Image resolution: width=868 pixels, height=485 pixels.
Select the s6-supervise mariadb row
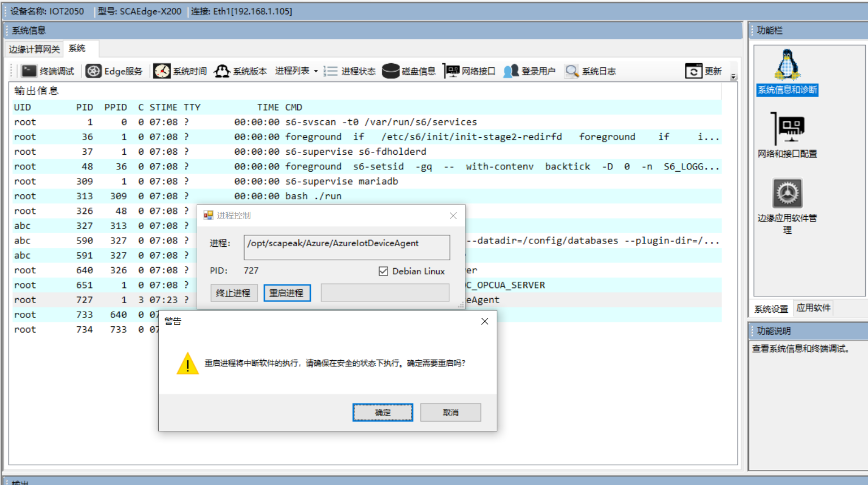coord(367,181)
